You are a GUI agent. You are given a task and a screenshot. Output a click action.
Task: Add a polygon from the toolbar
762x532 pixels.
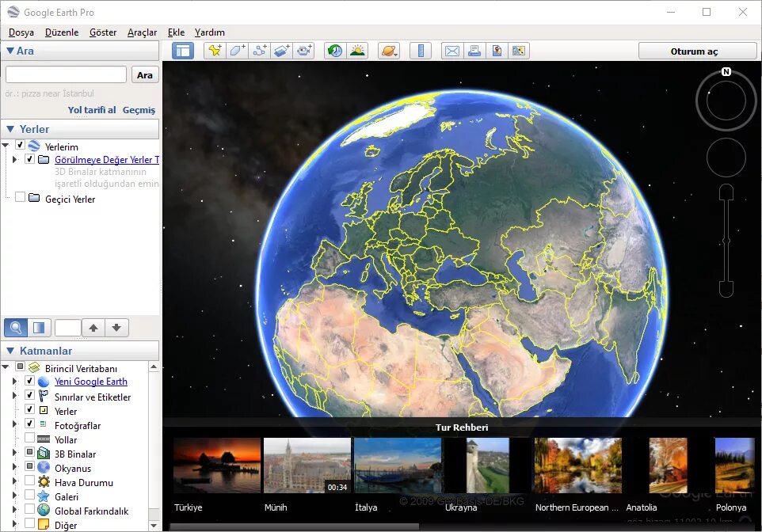(237, 51)
